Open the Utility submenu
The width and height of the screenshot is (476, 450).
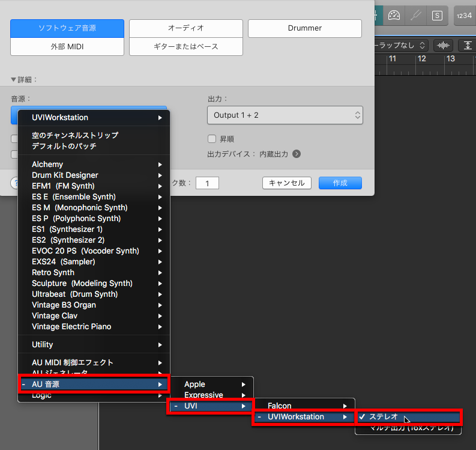(94, 345)
